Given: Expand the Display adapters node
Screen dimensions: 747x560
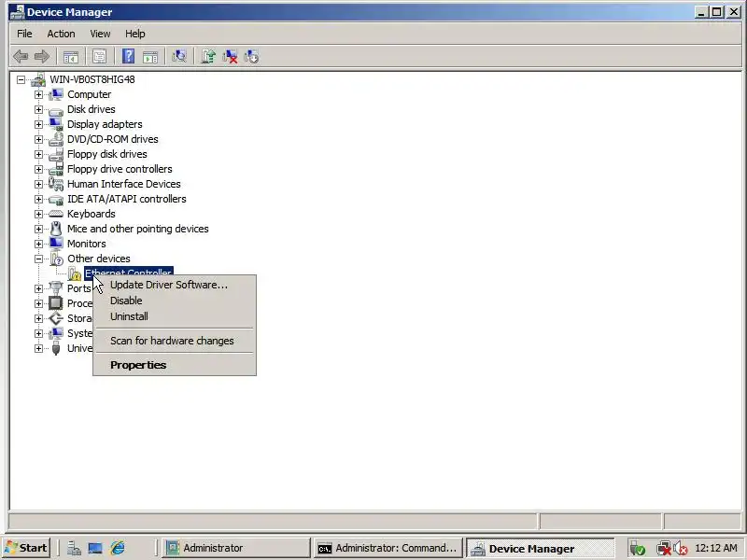Looking at the screenshot, I should pyautogui.click(x=38, y=124).
